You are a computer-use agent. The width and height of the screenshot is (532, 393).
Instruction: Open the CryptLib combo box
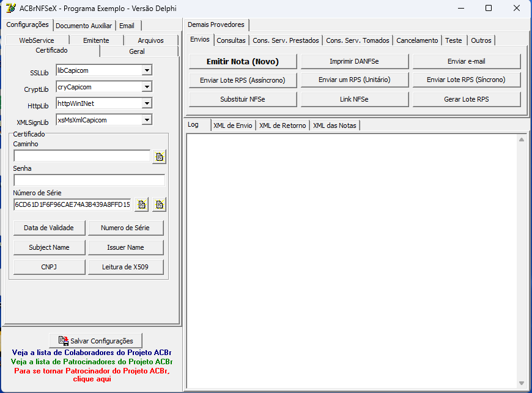(x=147, y=87)
